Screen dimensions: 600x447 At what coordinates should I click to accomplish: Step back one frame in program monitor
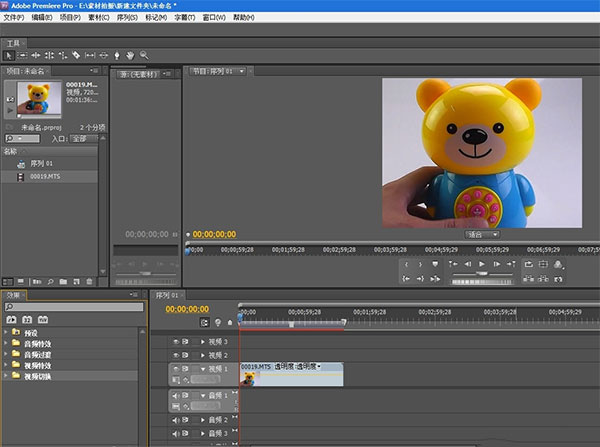468,264
